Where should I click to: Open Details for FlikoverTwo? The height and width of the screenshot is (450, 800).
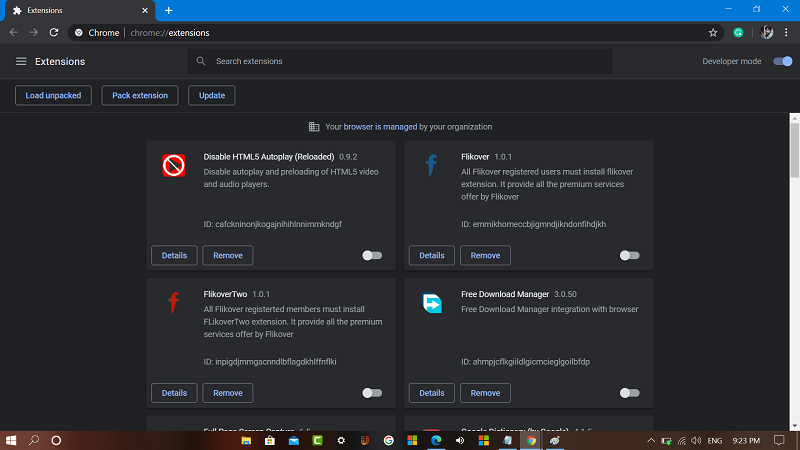tap(174, 393)
